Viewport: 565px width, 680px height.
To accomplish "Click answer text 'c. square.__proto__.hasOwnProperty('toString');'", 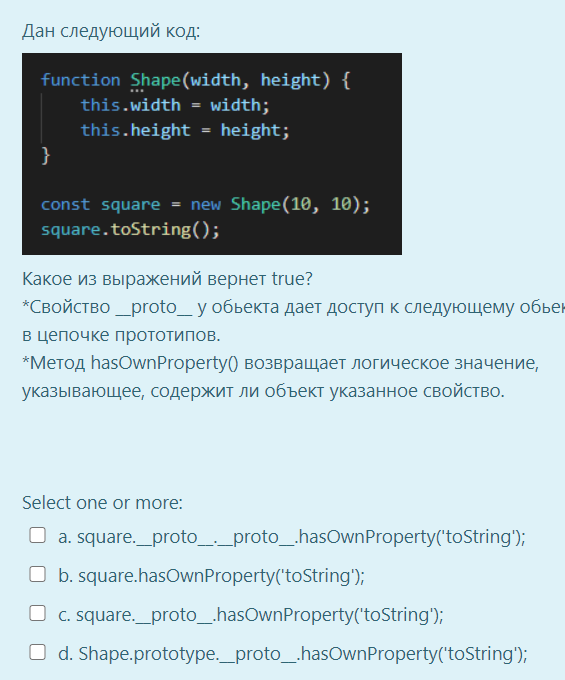I will tap(251, 615).
